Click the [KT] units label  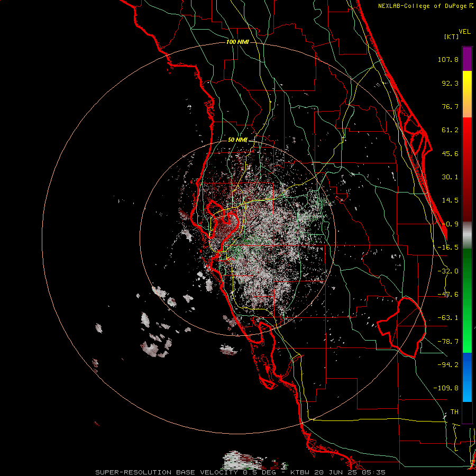pyautogui.click(x=452, y=36)
